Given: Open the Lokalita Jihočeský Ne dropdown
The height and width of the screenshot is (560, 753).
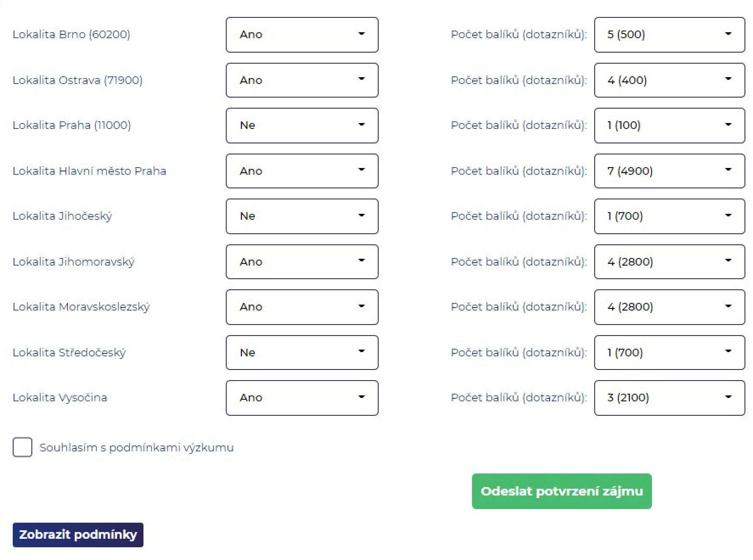Looking at the screenshot, I should [x=302, y=216].
